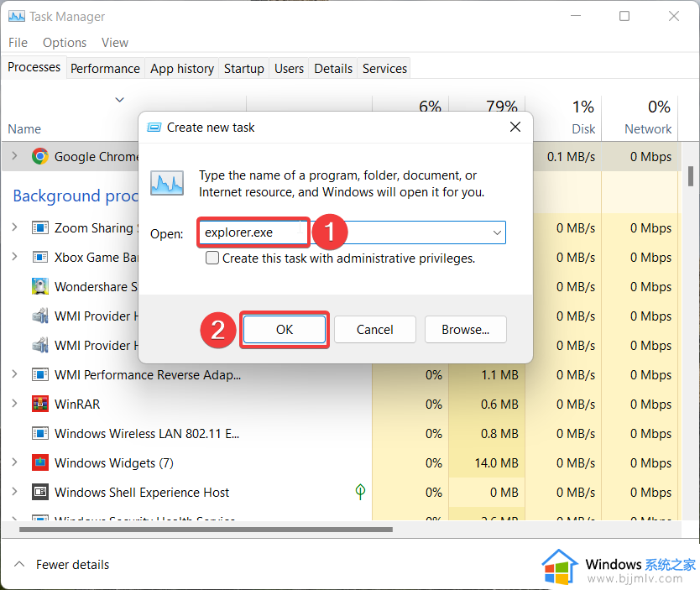Expand the Google Chrome process group

14,156
